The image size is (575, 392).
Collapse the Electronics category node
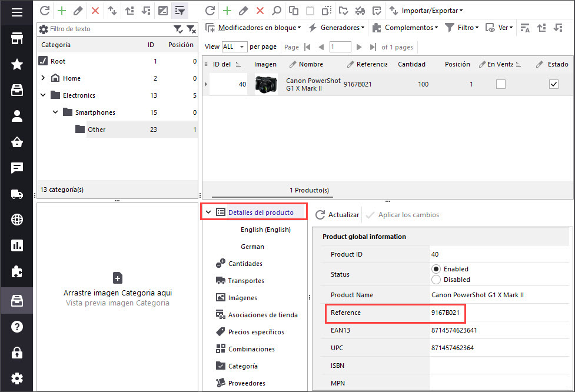pos(44,95)
